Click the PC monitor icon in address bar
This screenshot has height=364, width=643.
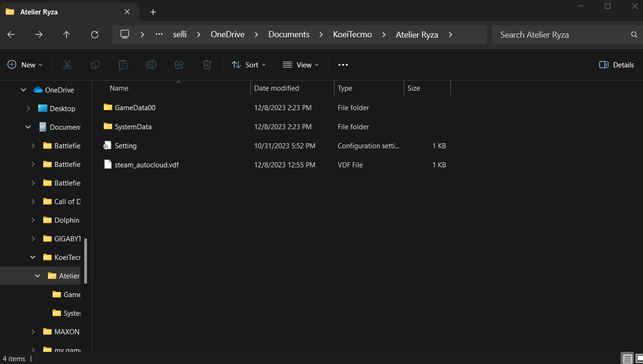click(125, 34)
